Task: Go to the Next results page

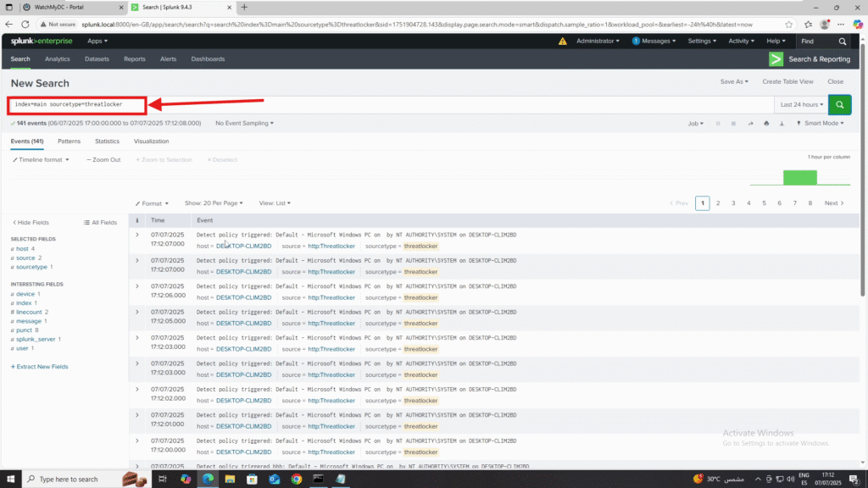Action: pyautogui.click(x=834, y=203)
